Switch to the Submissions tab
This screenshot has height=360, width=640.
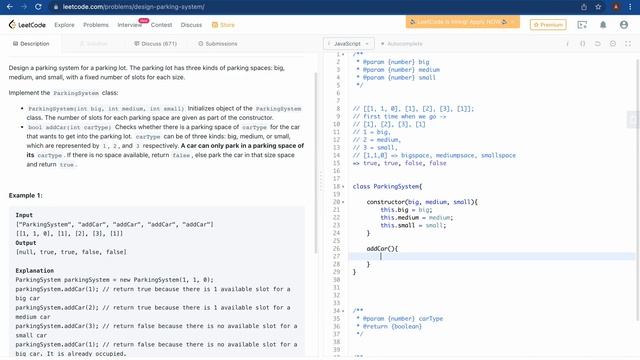218,44
